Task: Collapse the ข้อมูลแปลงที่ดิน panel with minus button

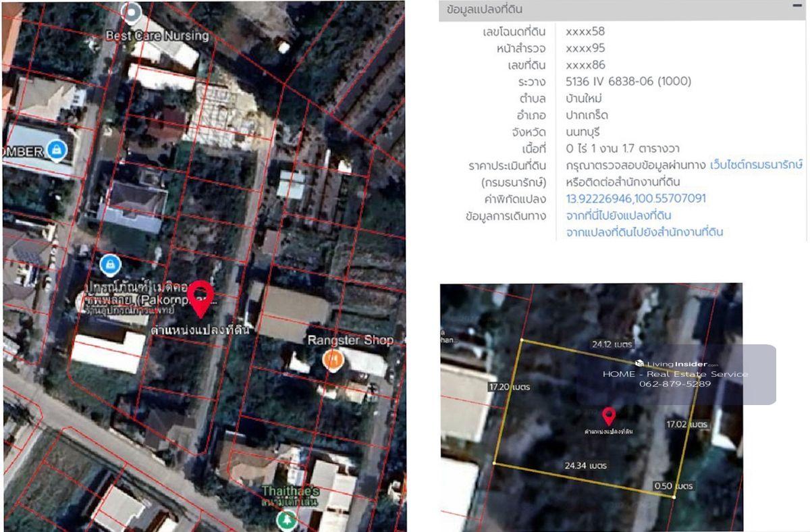Action: tap(797, 5)
